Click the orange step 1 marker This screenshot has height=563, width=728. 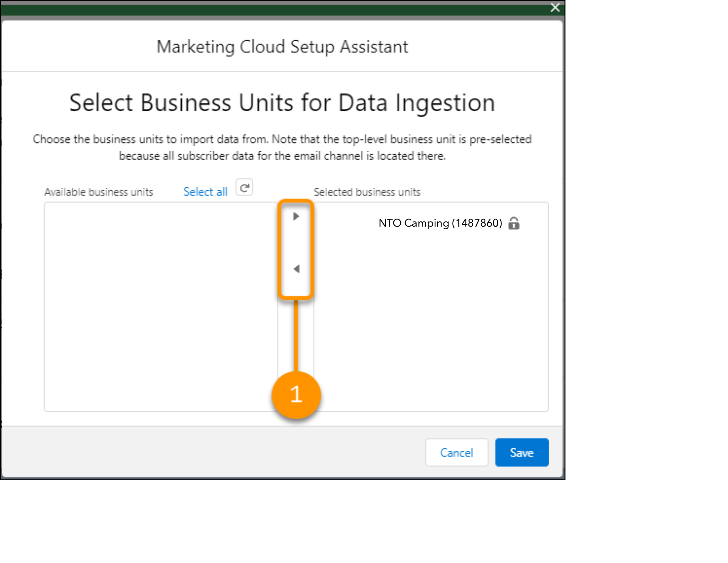[x=296, y=394]
